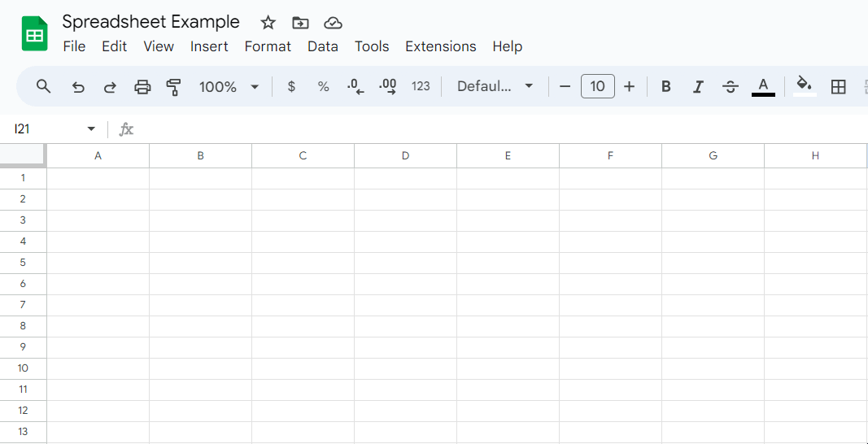Toggle strikethrough formatting
The height and width of the screenshot is (444, 868).
coord(731,87)
